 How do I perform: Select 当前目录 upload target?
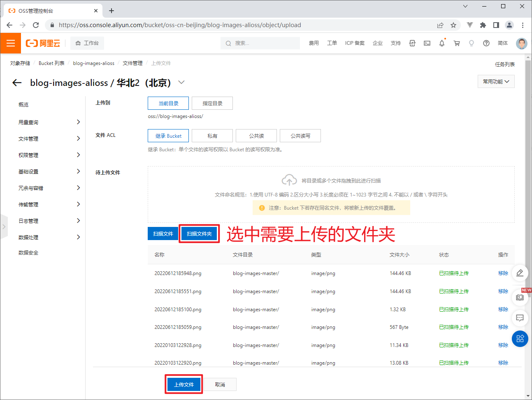(168, 103)
